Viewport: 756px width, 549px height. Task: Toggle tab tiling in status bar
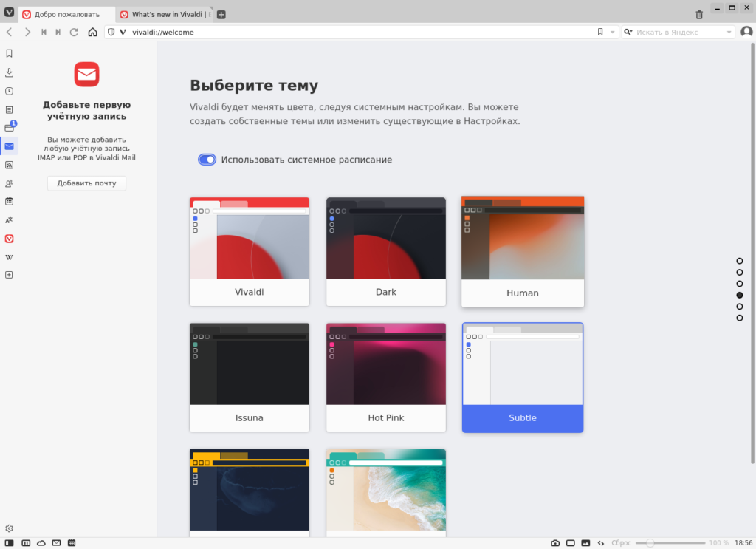point(26,543)
